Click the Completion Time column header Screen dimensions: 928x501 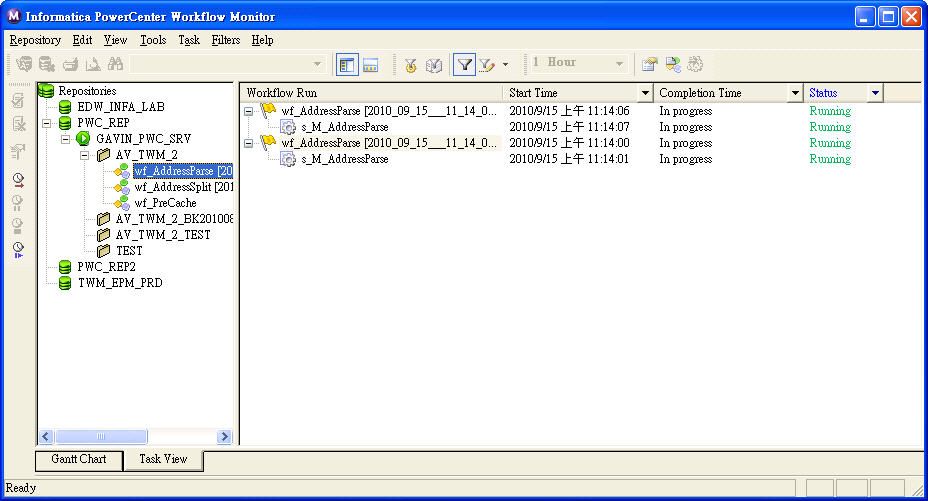pos(721,93)
